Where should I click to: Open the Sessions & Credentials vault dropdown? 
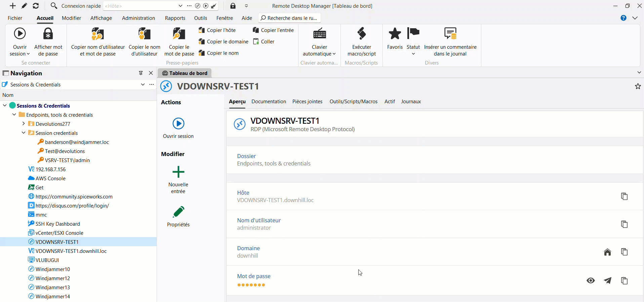coord(143,84)
